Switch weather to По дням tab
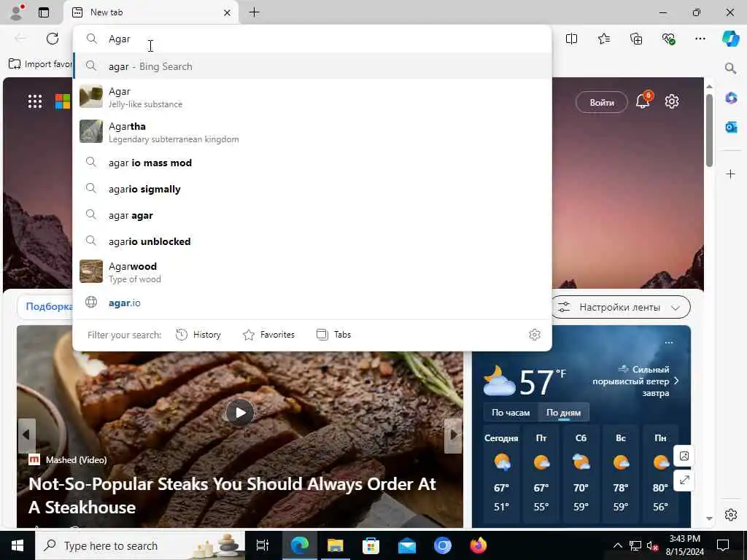This screenshot has height=560, width=747. point(564,413)
